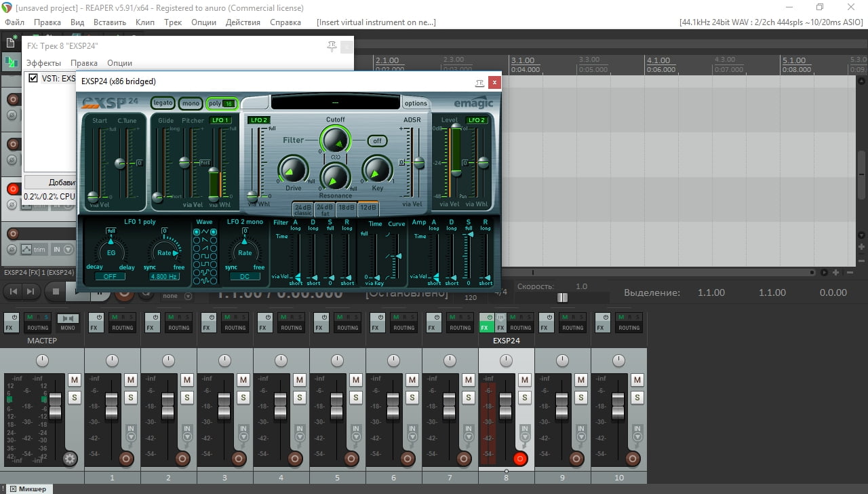Click the 4.800 Hz LFO 1 rate field
The image size is (868, 494).
point(165,277)
